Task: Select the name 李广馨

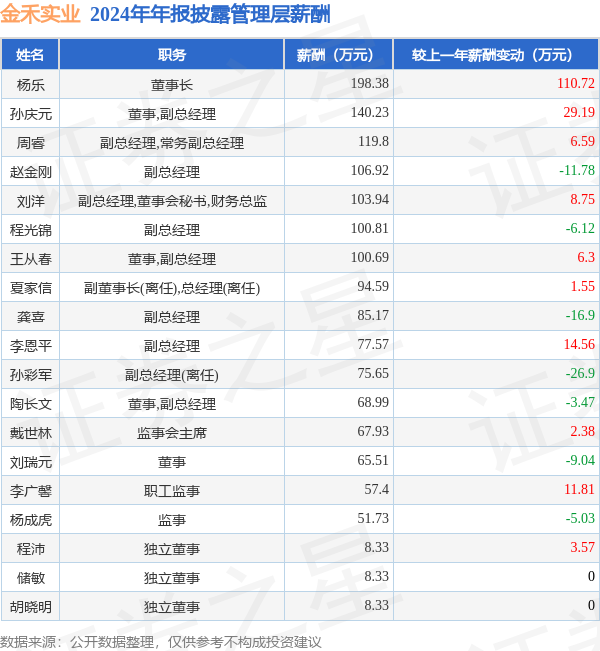Action: (30, 491)
